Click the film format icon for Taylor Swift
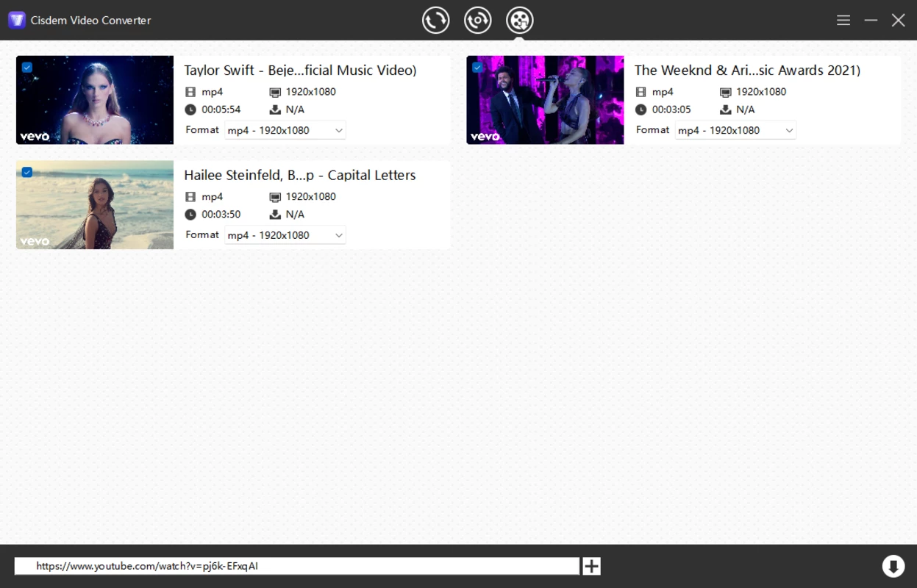The width and height of the screenshot is (917, 588). pos(190,92)
